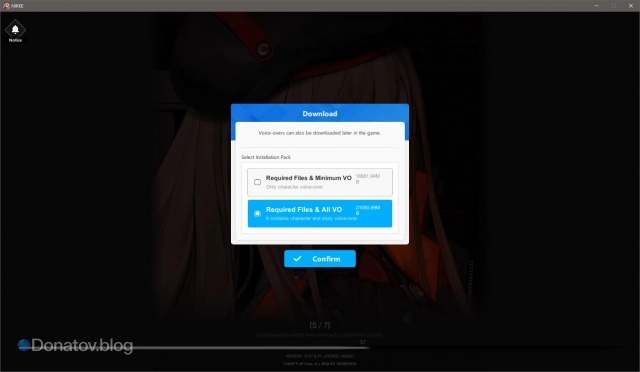Open the Notice bell icon
This screenshot has height=372, width=640.
coord(15,30)
